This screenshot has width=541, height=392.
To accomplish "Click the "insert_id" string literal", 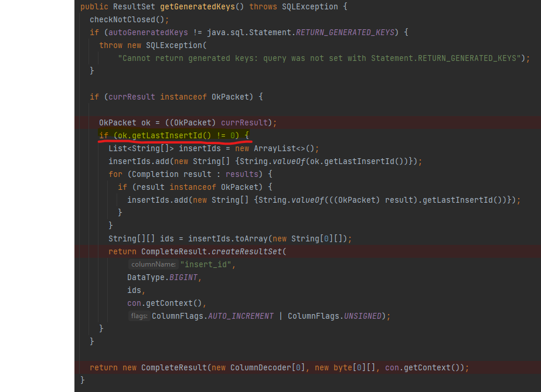I will click(x=207, y=264).
